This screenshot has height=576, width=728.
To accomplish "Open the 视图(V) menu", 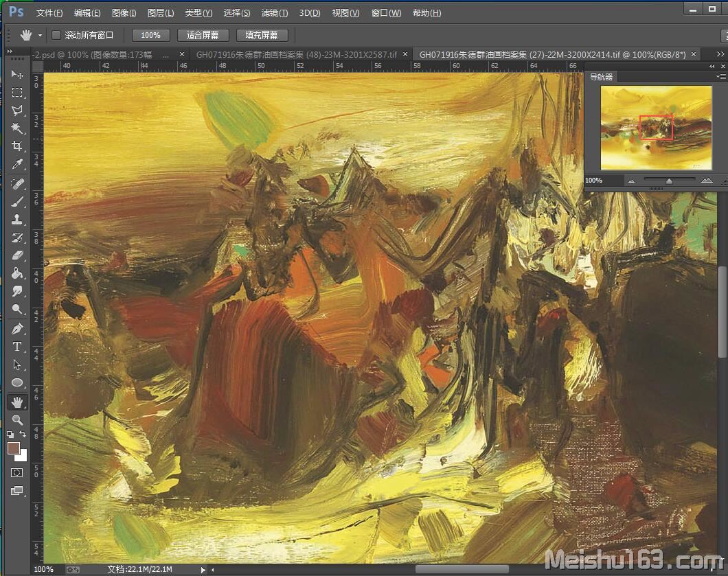I will [346, 13].
